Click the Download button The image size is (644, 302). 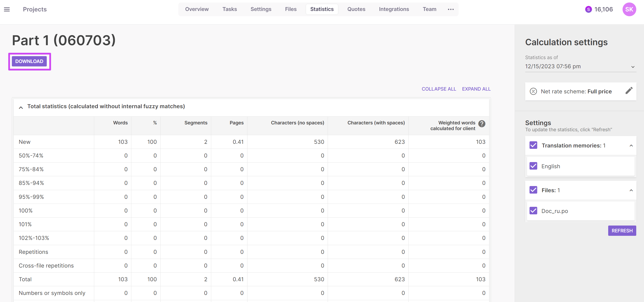29,61
